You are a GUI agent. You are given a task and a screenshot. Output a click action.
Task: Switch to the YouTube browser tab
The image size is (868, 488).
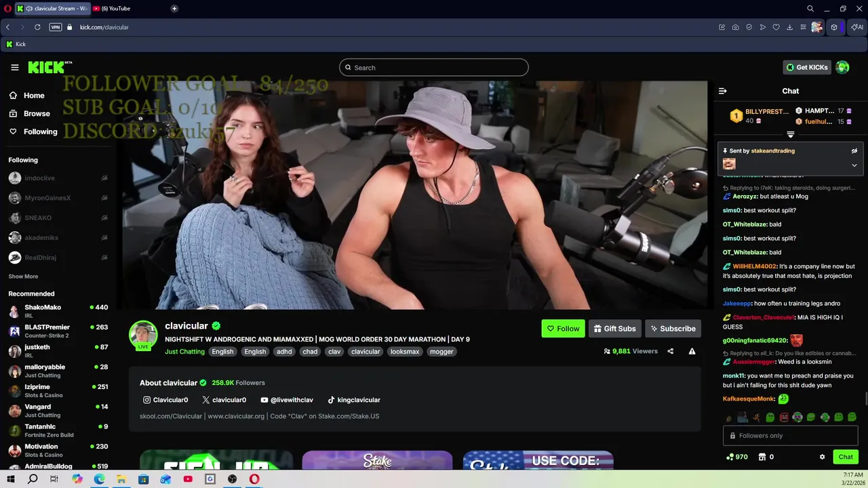[x=115, y=9]
